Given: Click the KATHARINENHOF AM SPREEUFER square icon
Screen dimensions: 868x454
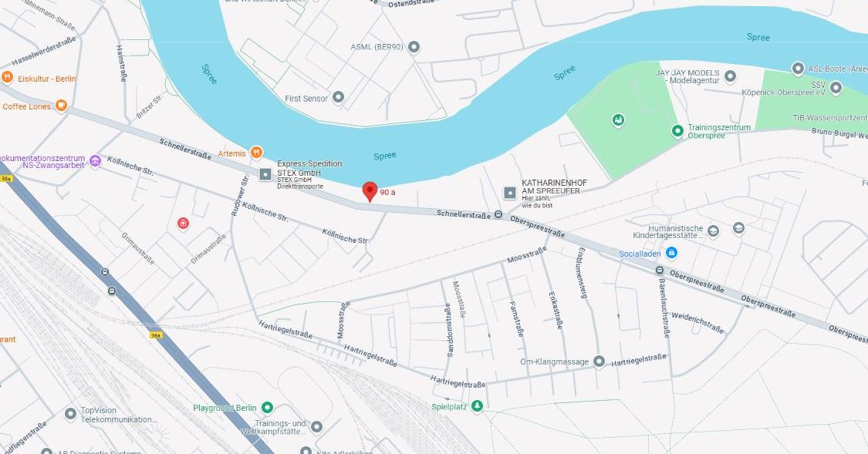Looking at the screenshot, I should pos(510,193).
